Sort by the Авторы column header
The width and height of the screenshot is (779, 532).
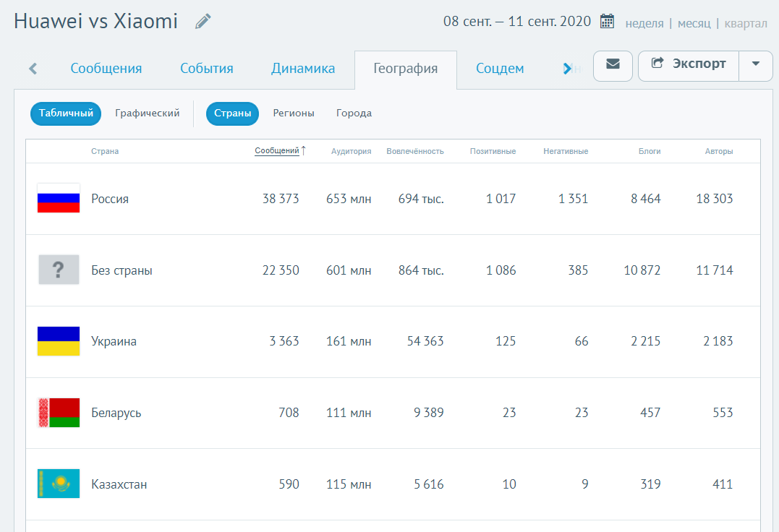coord(719,151)
